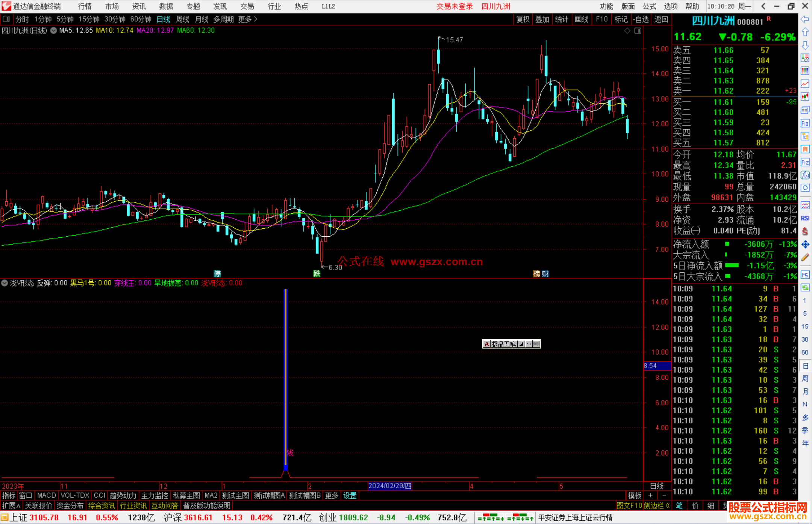Click the RSI indicator sidebar icon

(805, 218)
